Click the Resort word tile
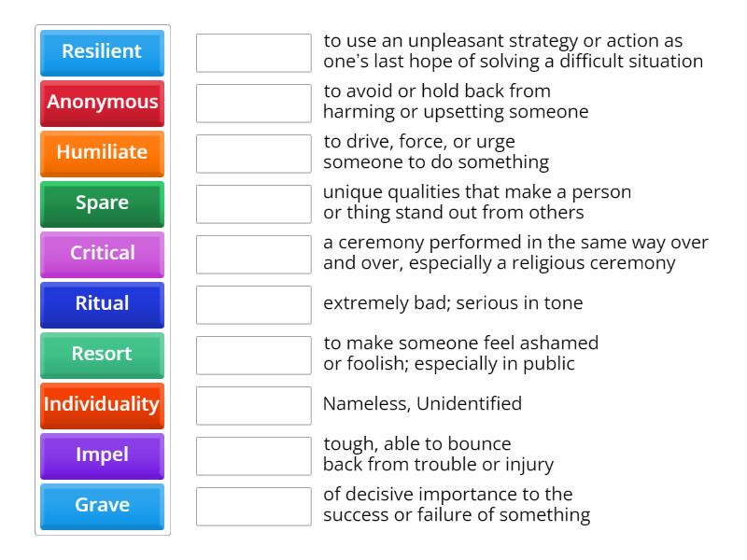Viewport: 747px width, 560px height. (x=102, y=355)
